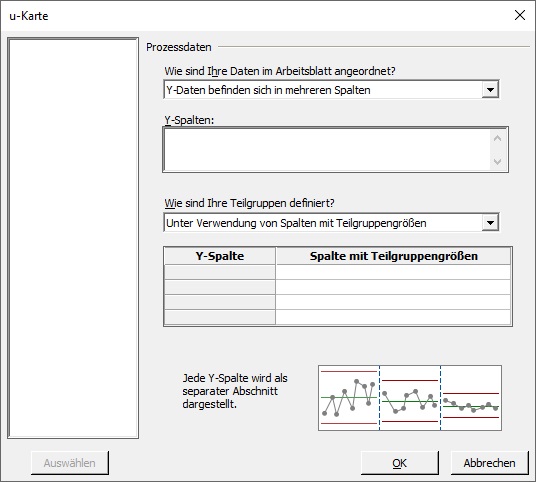Viewport: 536px width, 482px height.
Task: Click the Auswählen button
Action: coord(70,463)
